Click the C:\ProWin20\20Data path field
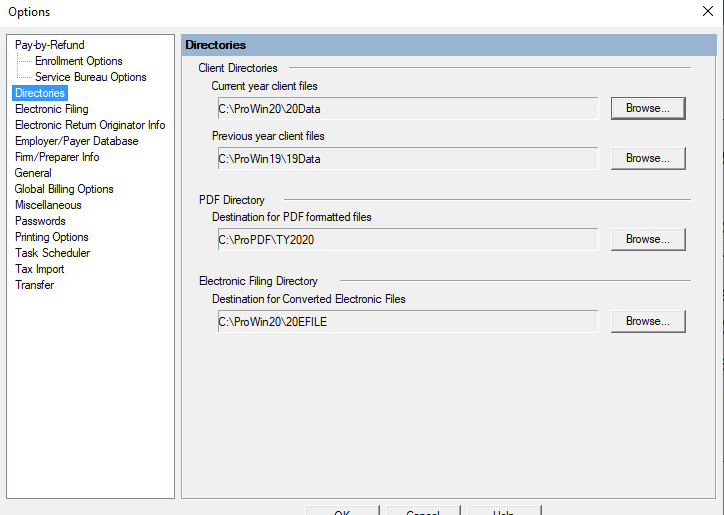 tap(407, 108)
